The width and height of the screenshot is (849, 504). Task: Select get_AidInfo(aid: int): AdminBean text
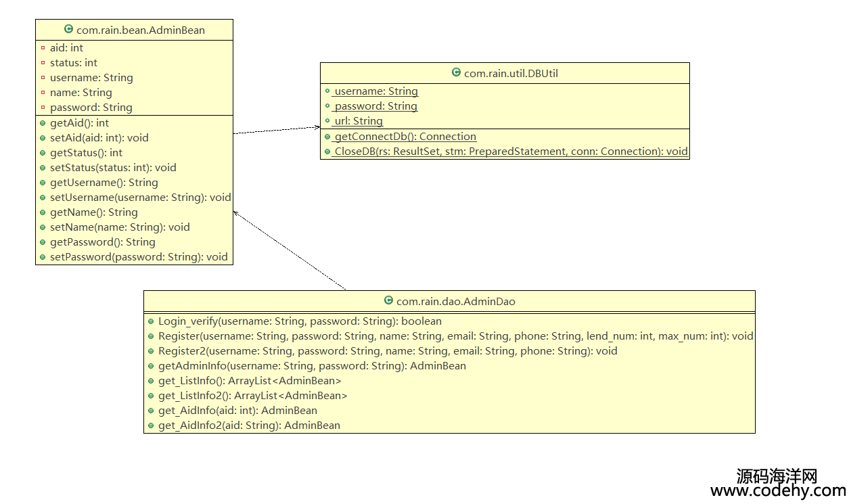coord(237,411)
